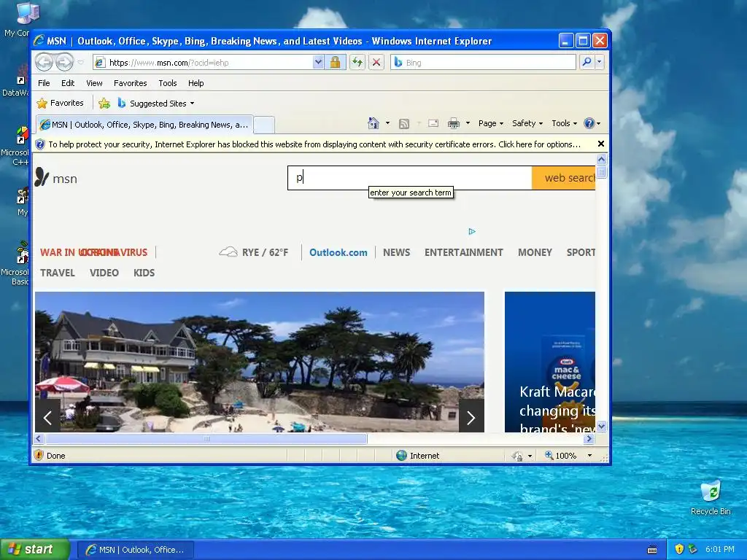Show previous slide in carousel
Image resolution: width=747 pixels, height=560 pixels.
47,418
